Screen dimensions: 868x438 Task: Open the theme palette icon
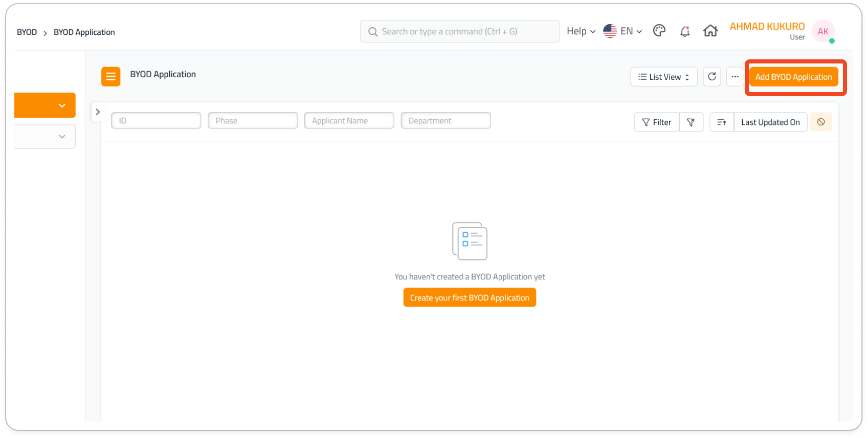[659, 31]
